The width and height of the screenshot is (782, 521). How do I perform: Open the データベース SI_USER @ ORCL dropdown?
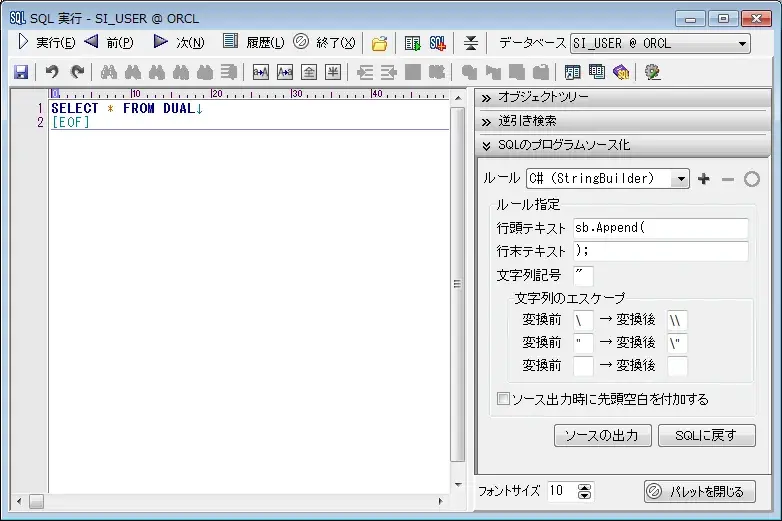[x=742, y=43]
